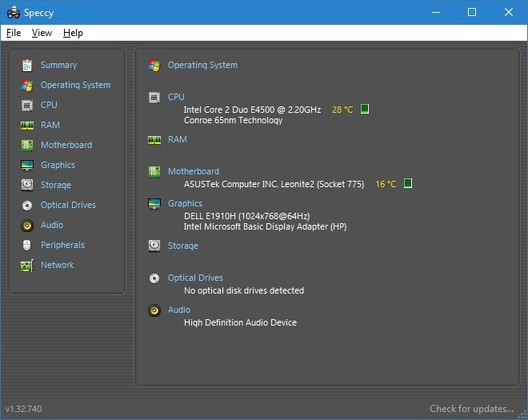Click ASUSTek Computer INC. Leonite2 text

[274, 184]
